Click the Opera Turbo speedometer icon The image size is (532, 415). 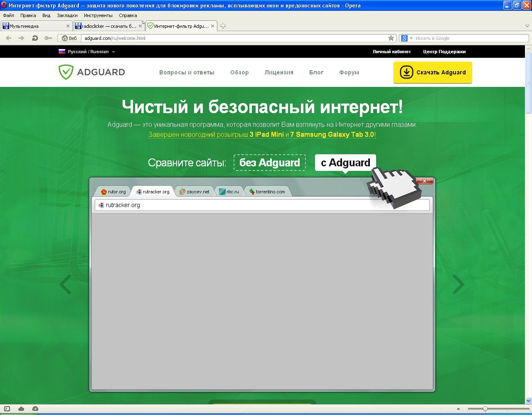[x=35, y=409]
